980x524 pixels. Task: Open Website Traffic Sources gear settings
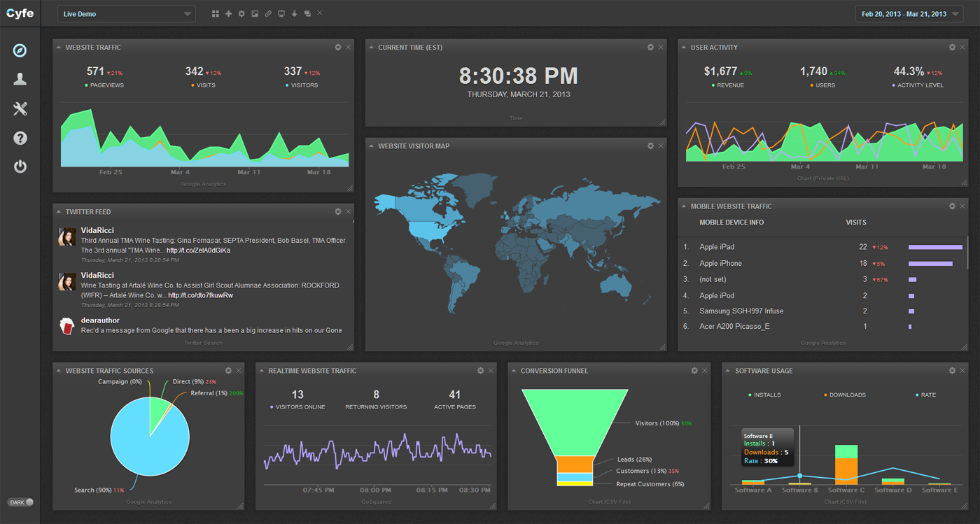228,371
